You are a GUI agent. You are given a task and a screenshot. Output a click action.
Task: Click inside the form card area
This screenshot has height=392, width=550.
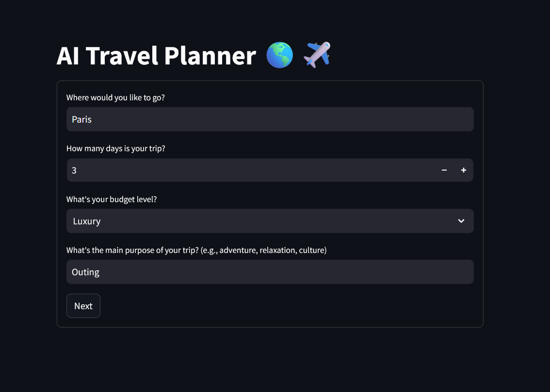pos(270,204)
